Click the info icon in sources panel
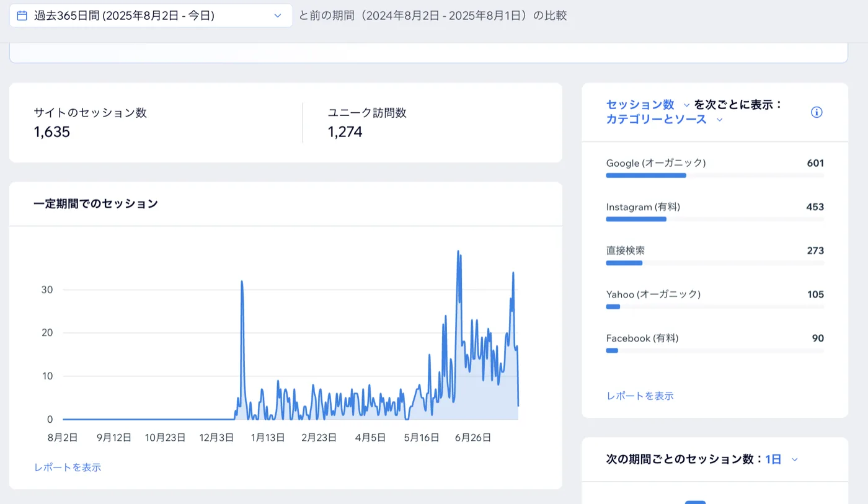The height and width of the screenshot is (504, 868). tap(817, 112)
